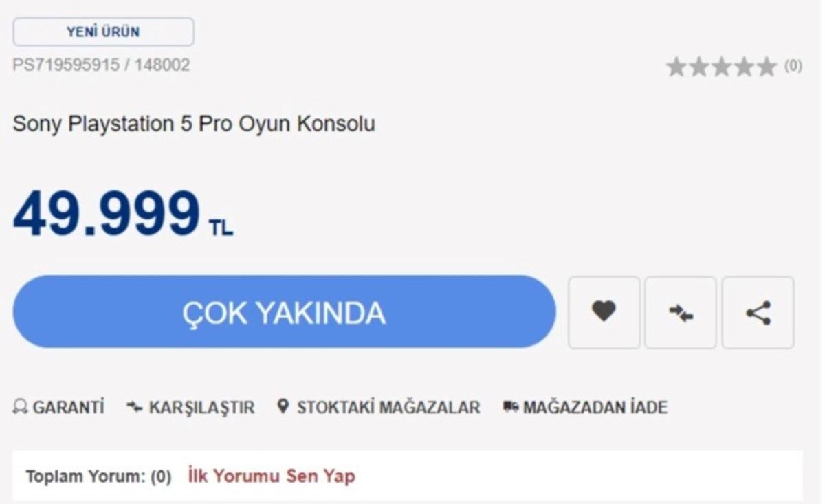The height and width of the screenshot is (504, 825).
Task: Click the compare arrows icon button
Action: (x=681, y=313)
